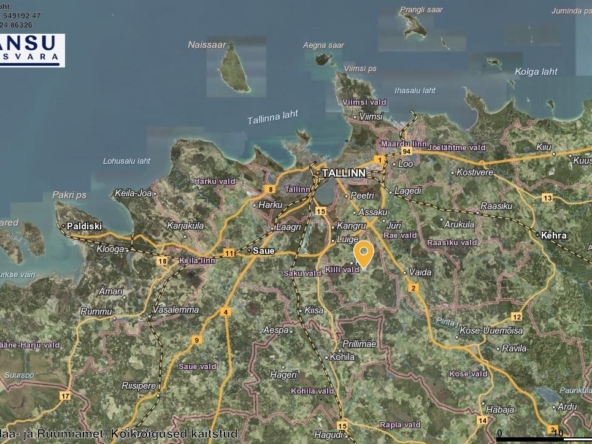Click the route 4 road shield

[x=226, y=312]
